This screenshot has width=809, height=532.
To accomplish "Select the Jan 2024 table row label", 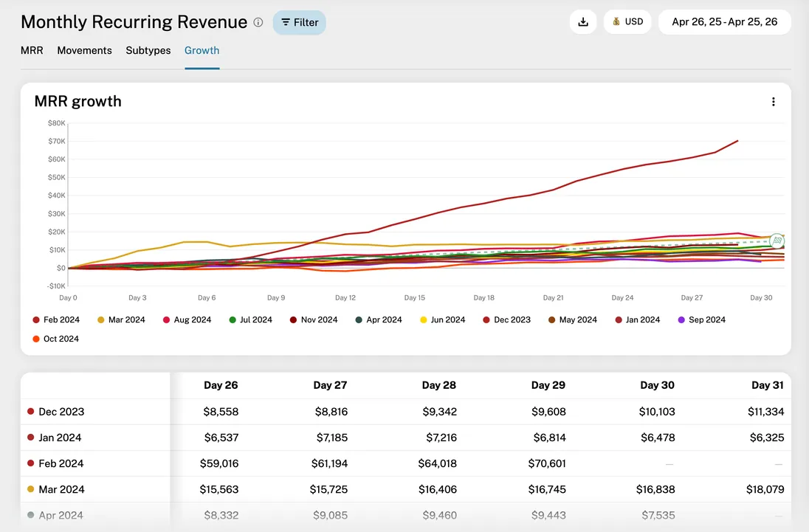I will click(x=60, y=437).
